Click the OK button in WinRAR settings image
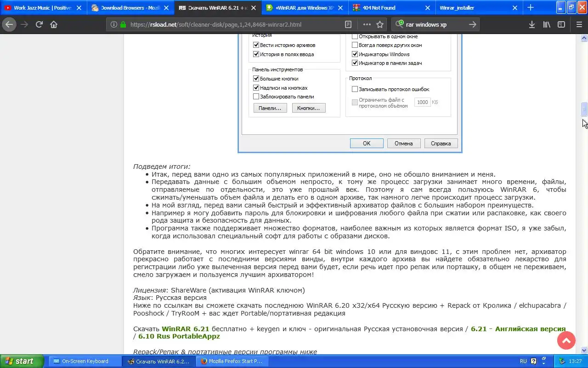This screenshot has height=368, width=588. [x=367, y=144]
